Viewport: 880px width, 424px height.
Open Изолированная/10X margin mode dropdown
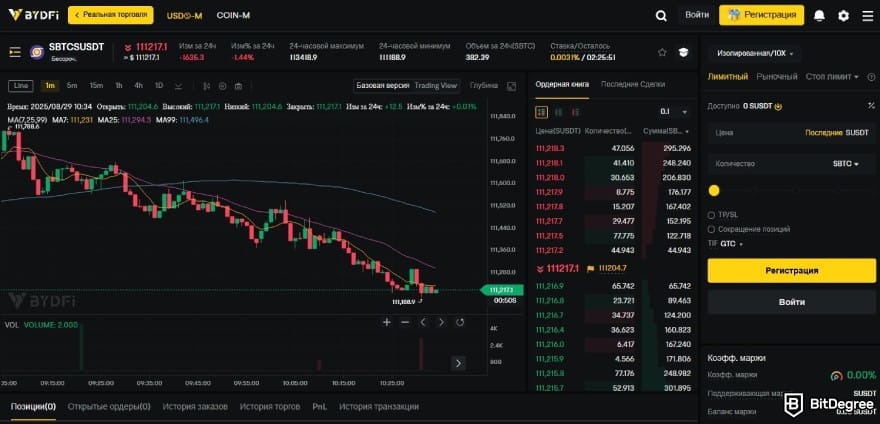point(754,54)
